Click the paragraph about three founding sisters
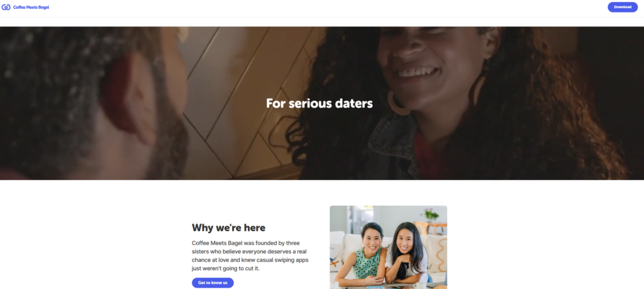 (x=250, y=256)
